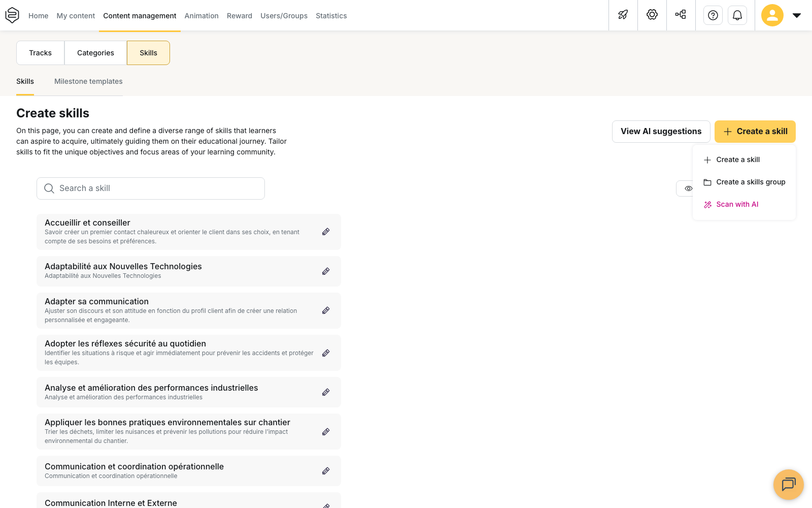Viewport: 812px width, 508px height.
Task: Choose Create a skills group option
Action: (x=744, y=182)
